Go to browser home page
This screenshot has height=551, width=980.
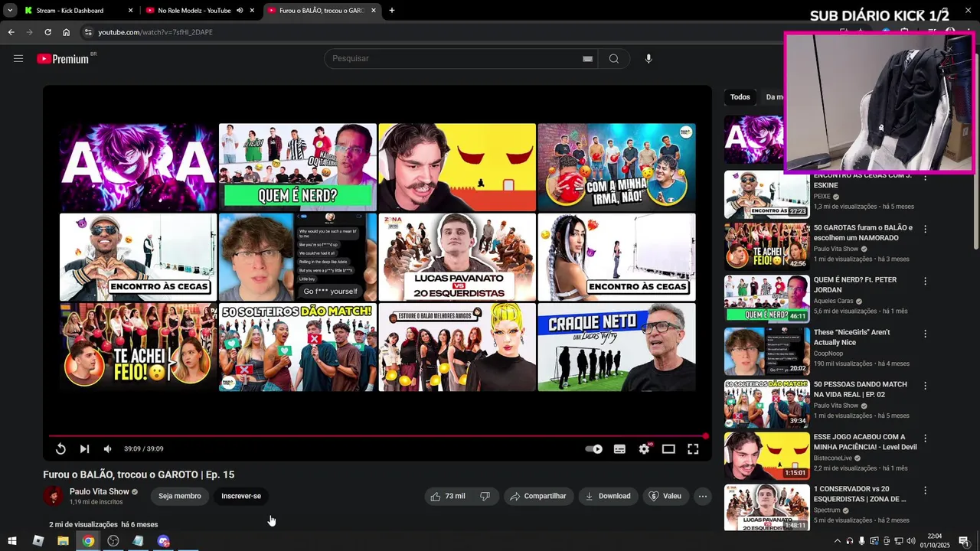click(67, 32)
